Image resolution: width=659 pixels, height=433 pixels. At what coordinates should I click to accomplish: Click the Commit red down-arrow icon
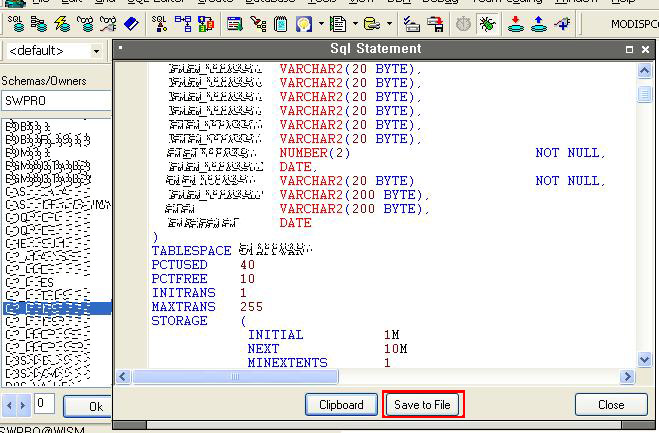point(516,24)
